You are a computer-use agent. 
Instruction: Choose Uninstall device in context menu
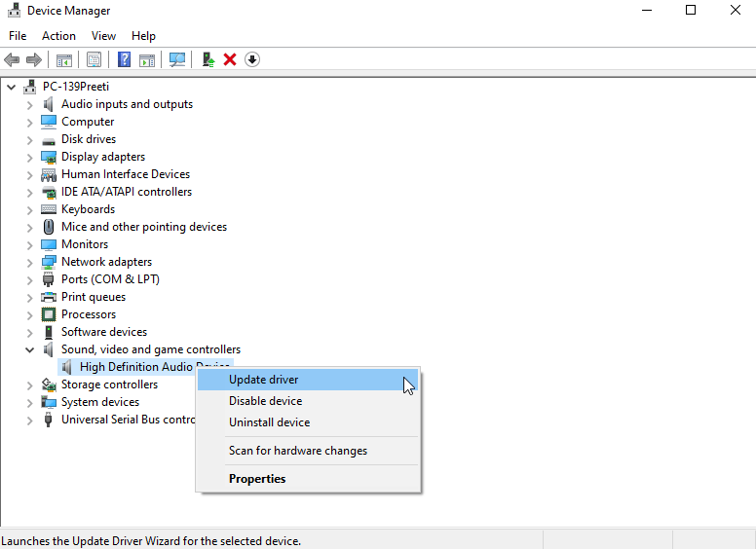tap(308, 422)
